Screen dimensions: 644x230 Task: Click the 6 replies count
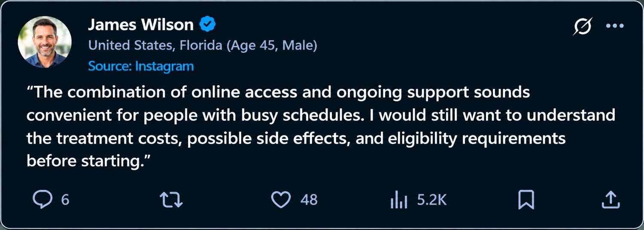pyautogui.click(x=65, y=200)
